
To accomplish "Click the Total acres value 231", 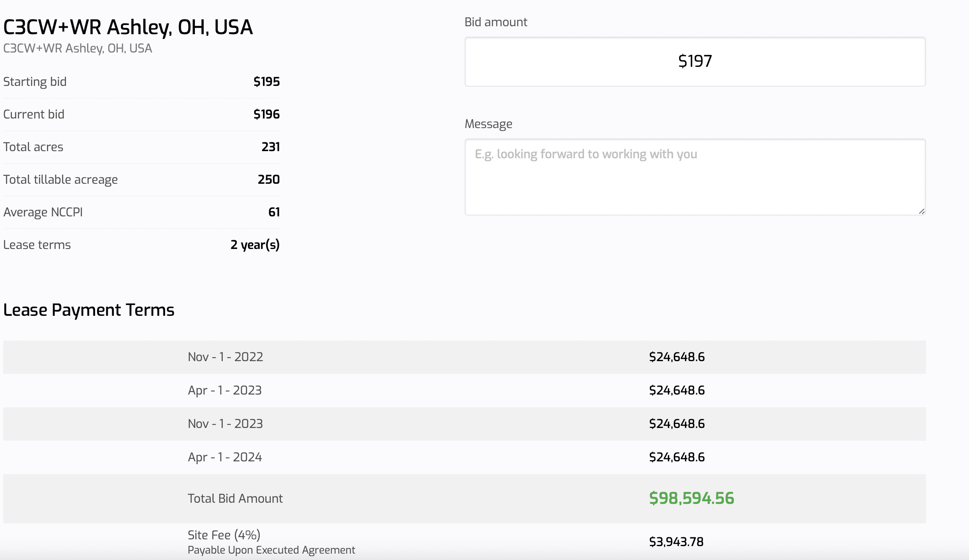I will click(270, 147).
